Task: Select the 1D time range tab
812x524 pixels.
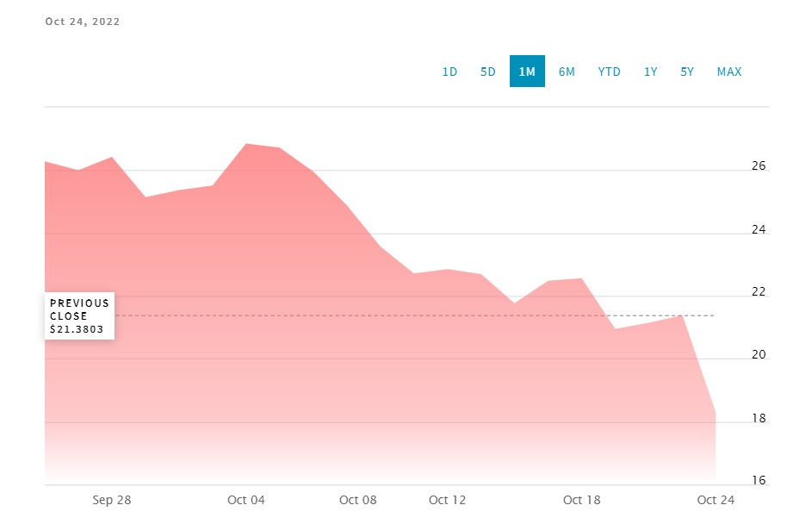Action: [449, 72]
